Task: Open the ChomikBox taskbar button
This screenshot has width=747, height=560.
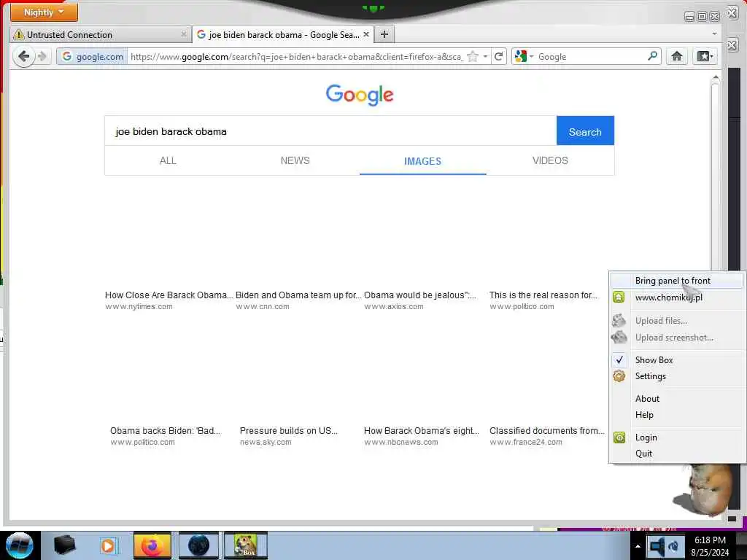Action: pyautogui.click(x=246, y=545)
